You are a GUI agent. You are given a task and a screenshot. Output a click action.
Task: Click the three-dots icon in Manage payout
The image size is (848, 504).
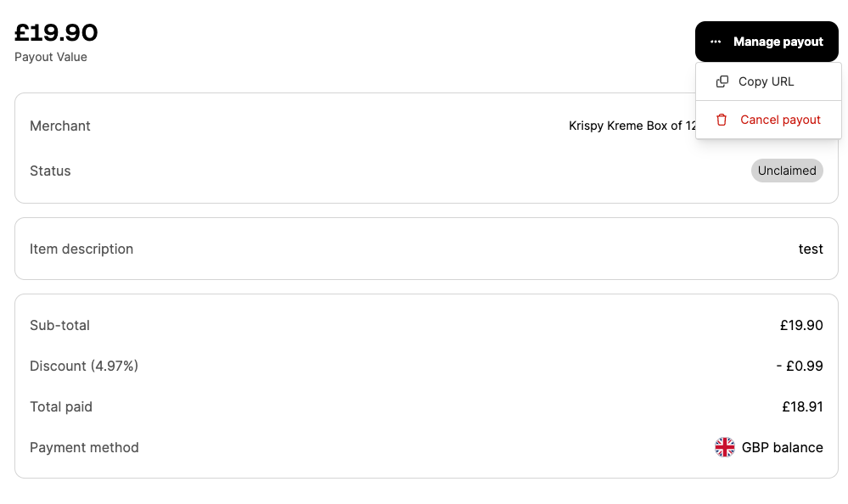coord(716,42)
